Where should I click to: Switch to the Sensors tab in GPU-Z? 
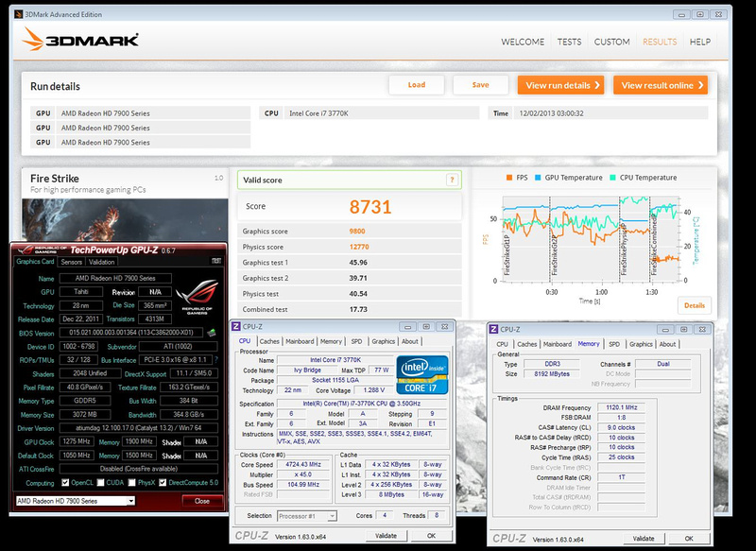(72, 262)
